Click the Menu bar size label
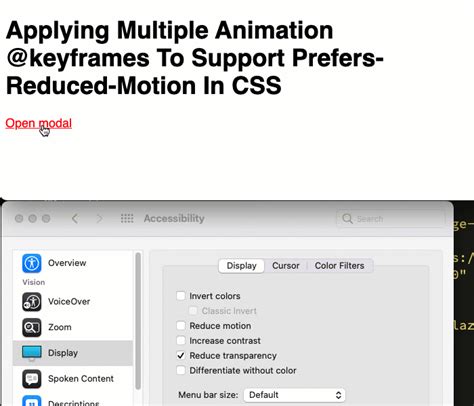 (x=208, y=395)
